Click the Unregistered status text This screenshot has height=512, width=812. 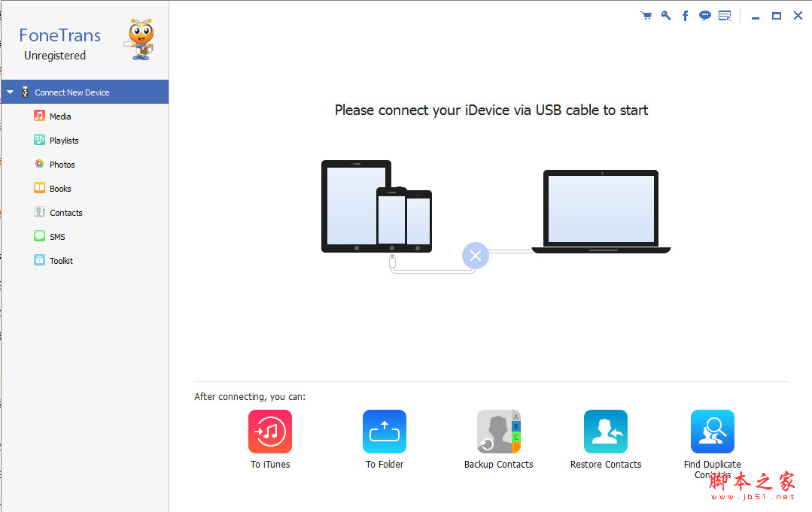click(55, 56)
